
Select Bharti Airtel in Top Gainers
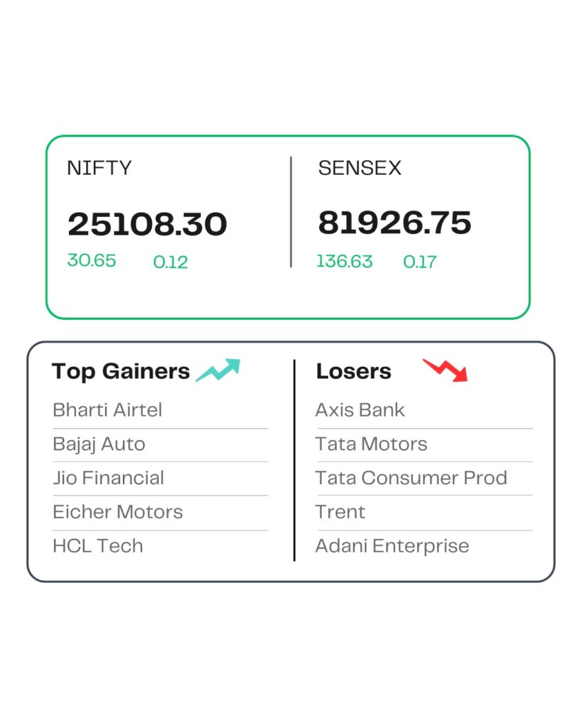click(x=107, y=410)
